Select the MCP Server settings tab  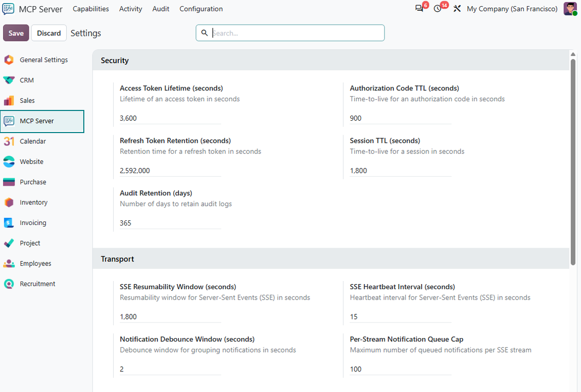[42, 121]
